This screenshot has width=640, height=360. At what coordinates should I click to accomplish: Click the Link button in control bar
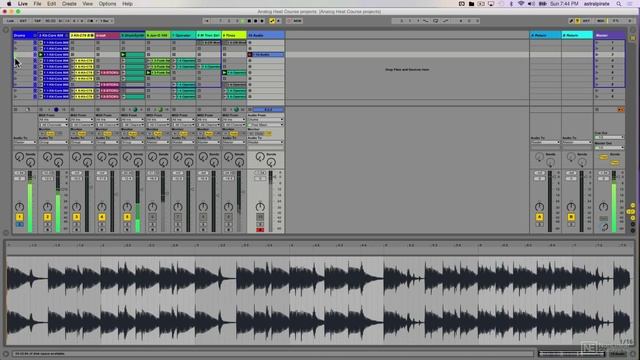pyautogui.click(x=10, y=21)
